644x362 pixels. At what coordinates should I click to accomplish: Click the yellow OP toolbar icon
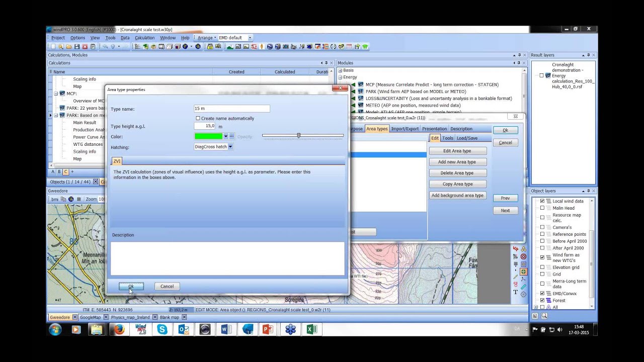pos(341,46)
